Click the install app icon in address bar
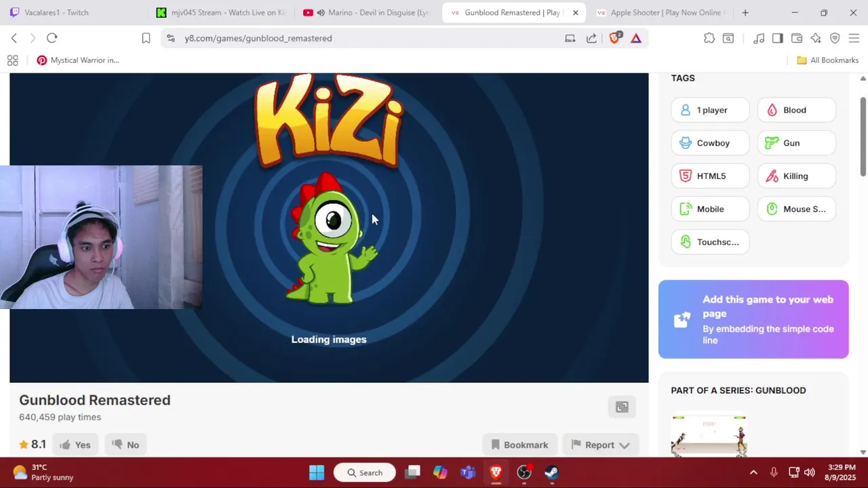The height and width of the screenshot is (488, 868). tap(570, 38)
